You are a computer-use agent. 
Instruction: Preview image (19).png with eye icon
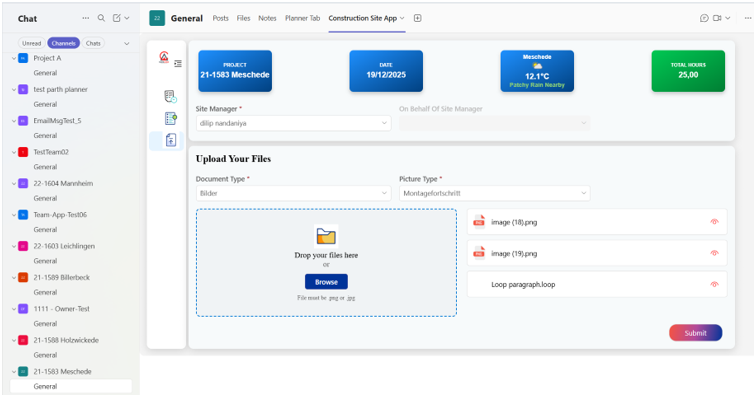pos(714,253)
